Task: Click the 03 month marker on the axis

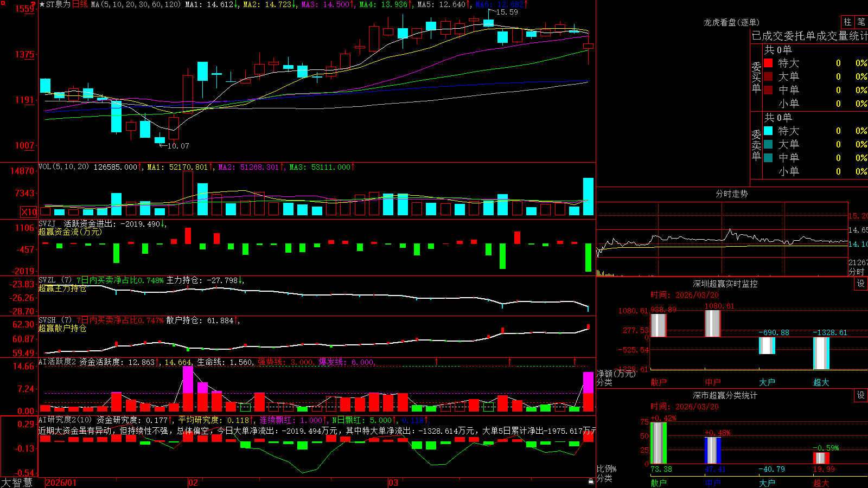Action: pos(393,483)
